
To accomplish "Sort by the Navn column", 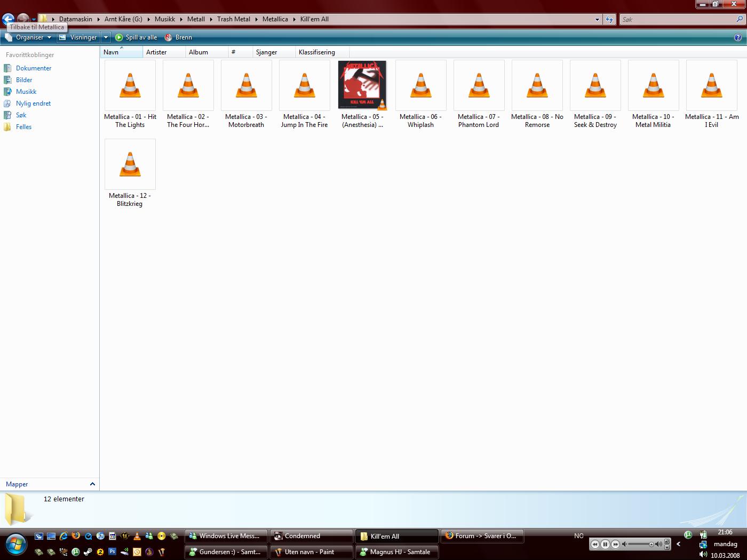I will click(122, 52).
